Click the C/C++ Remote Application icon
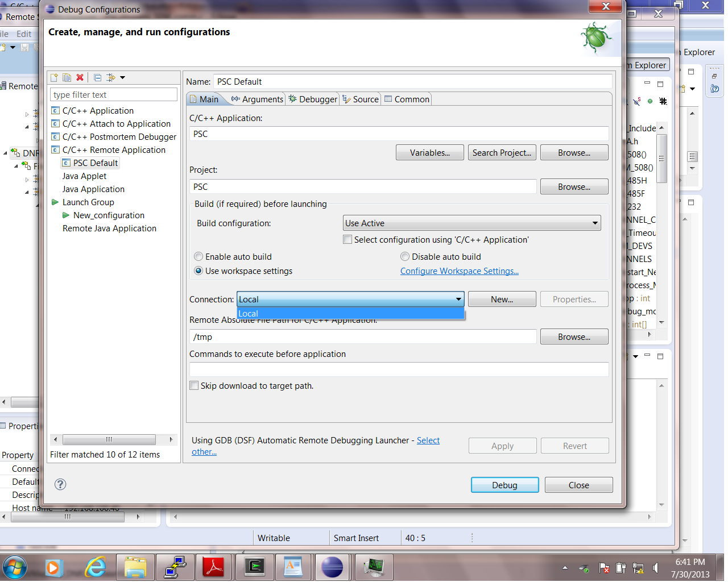 tap(55, 150)
